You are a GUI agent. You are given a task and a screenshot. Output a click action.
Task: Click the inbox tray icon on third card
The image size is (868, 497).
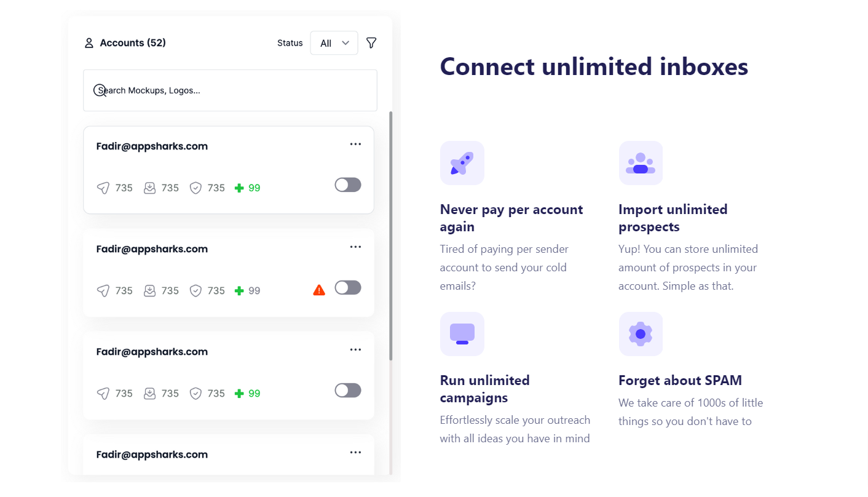[x=149, y=394]
